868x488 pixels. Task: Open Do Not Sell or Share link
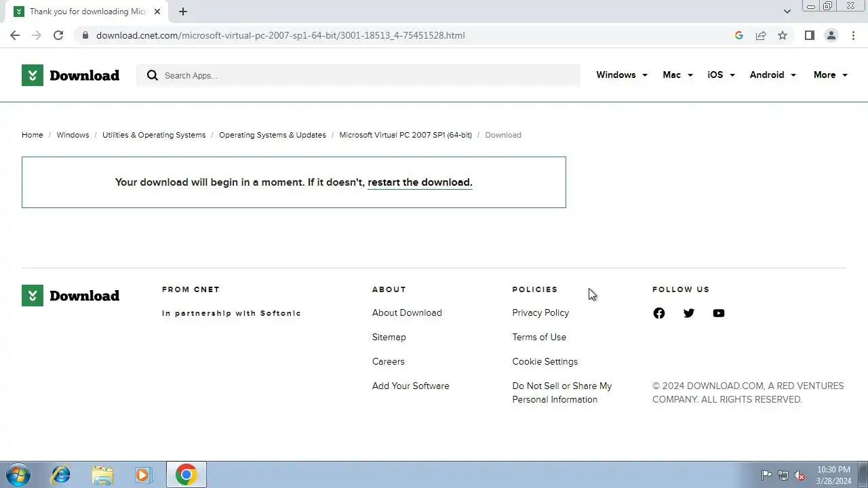(562, 393)
